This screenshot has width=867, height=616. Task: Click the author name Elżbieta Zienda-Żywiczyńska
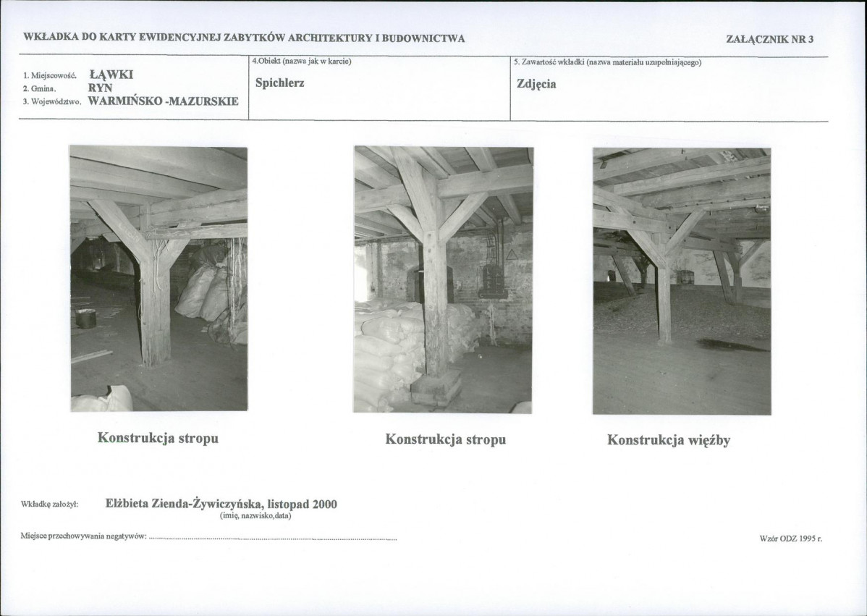click(x=221, y=504)
